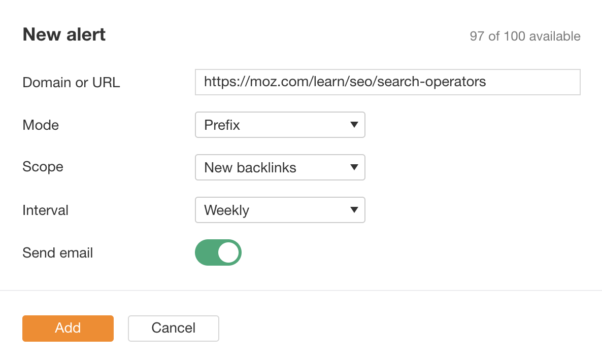Click the New backlinks selector arrow
The image size is (602, 364).
point(354,167)
